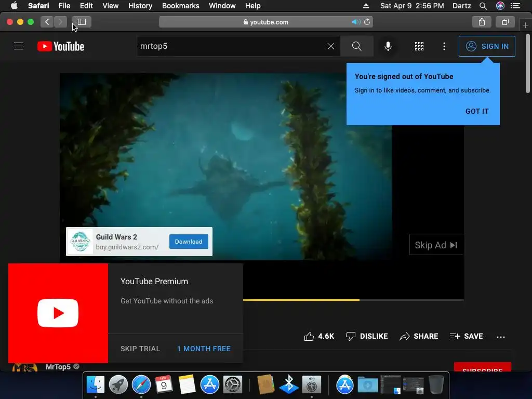Open Notification Center list icon
This screenshot has width=532, height=399.
(515, 6)
